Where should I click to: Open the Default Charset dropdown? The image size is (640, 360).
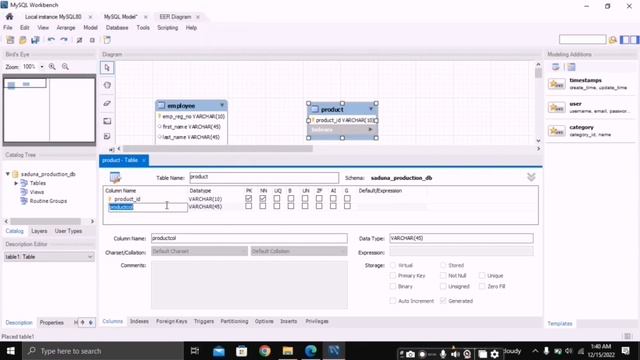click(x=200, y=251)
